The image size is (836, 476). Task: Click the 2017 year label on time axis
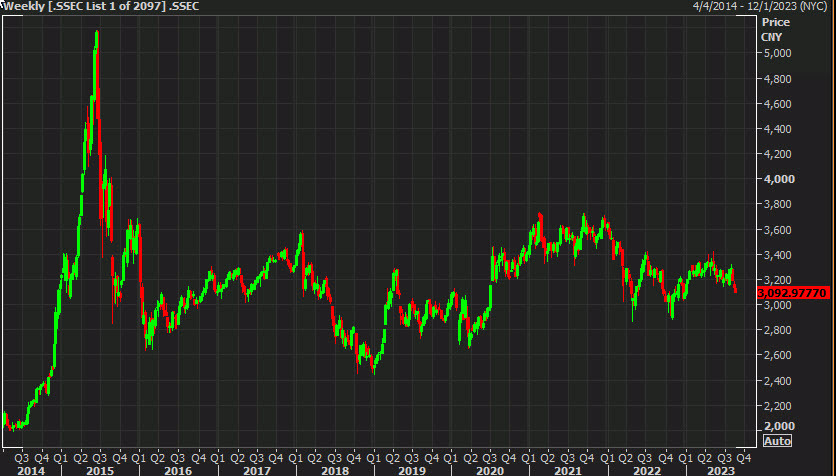(256, 471)
